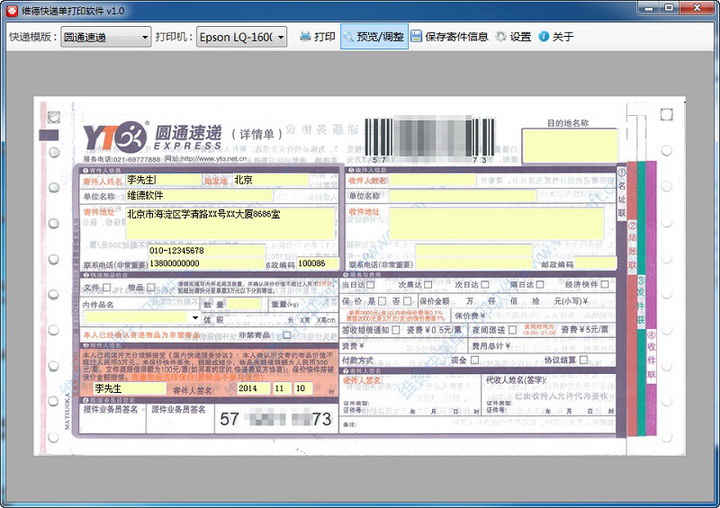This screenshot has width=720, height=508.
Task: Click the recipient upper phone field
Action: click(x=474, y=251)
